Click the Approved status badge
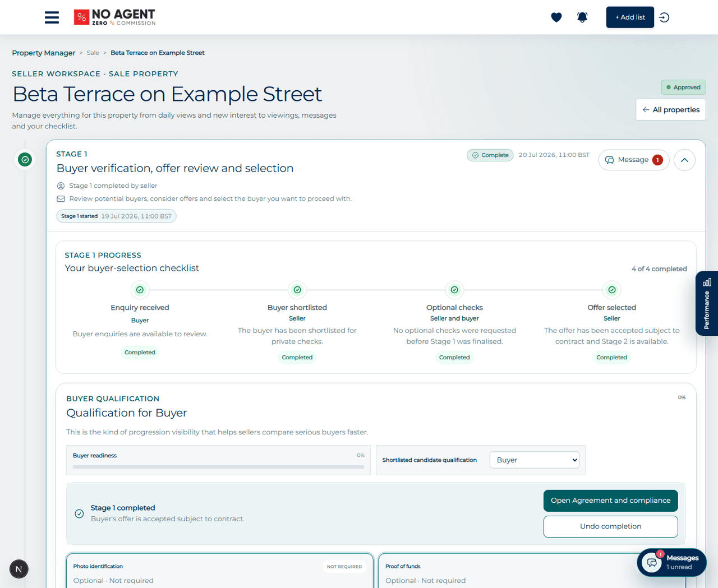Viewport: 718px width, 588px height. 683,87
